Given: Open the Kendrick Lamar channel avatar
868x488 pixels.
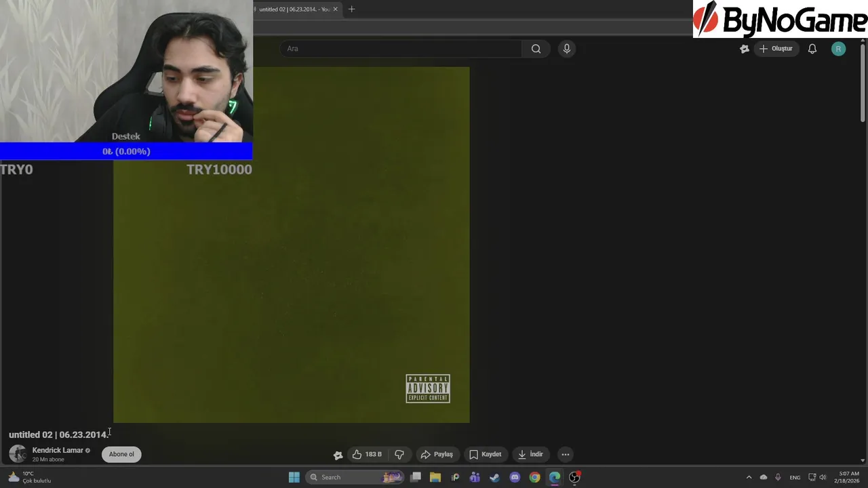Looking at the screenshot, I should 18,454.
